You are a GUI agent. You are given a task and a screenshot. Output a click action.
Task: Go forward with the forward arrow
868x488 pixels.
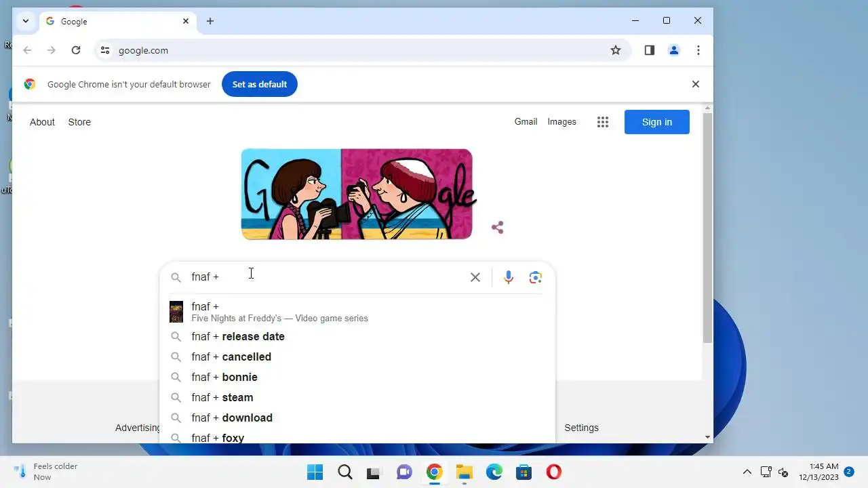[x=52, y=50]
